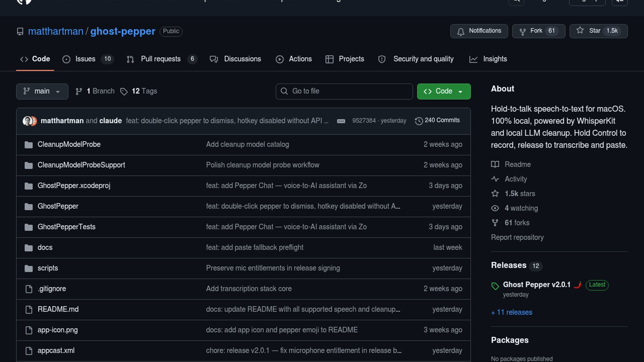Screen dimensions: 644x362
Task: Open the main branch dropdown
Action: (42, 91)
